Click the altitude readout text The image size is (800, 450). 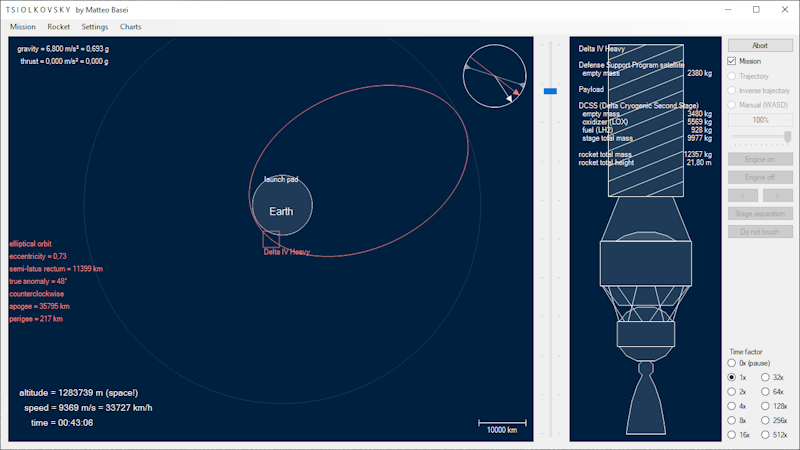pyautogui.click(x=79, y=393)
